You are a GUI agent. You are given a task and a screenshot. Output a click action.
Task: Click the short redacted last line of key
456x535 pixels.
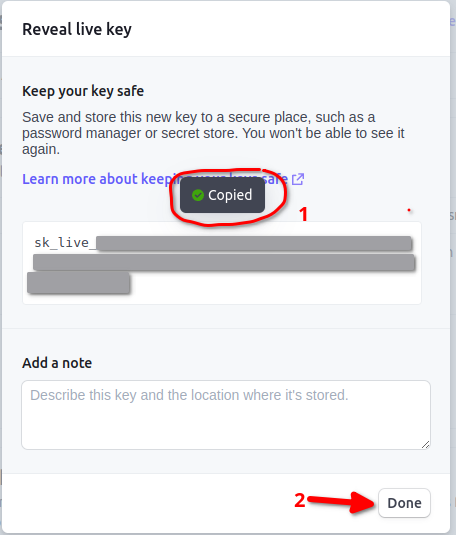79,283
